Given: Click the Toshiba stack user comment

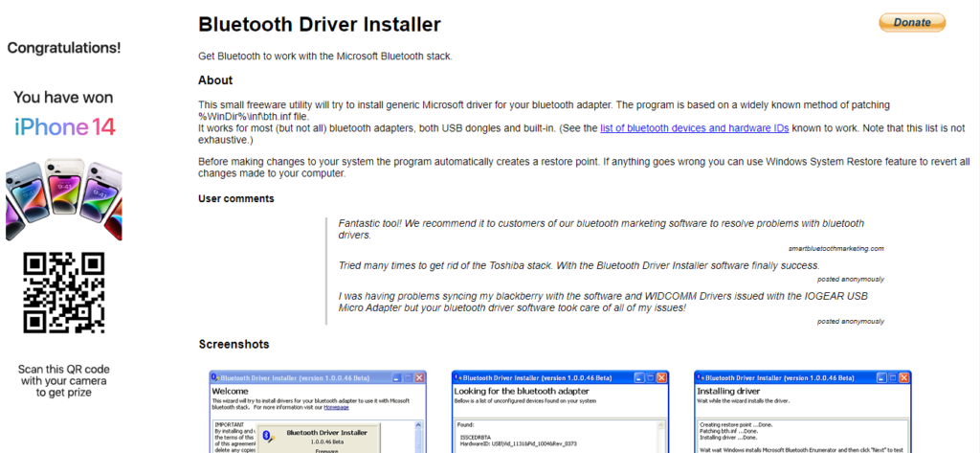Looking at the screenshot, I should point(579,265).
